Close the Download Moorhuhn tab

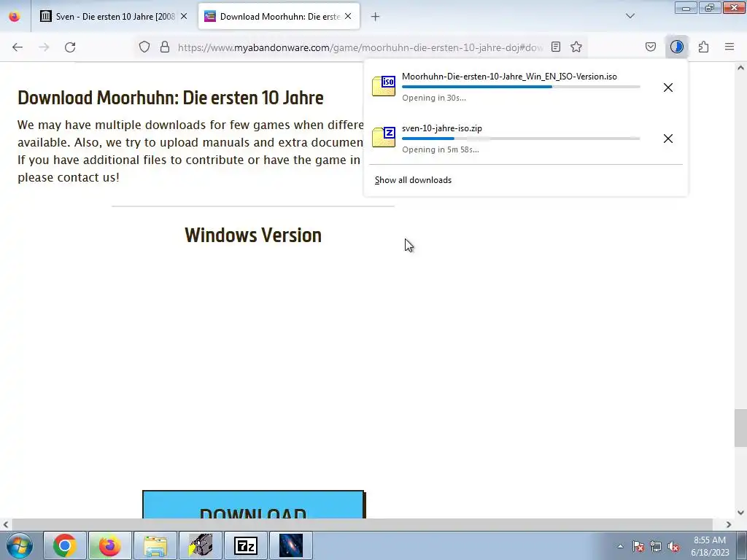[x=348, y=16]
